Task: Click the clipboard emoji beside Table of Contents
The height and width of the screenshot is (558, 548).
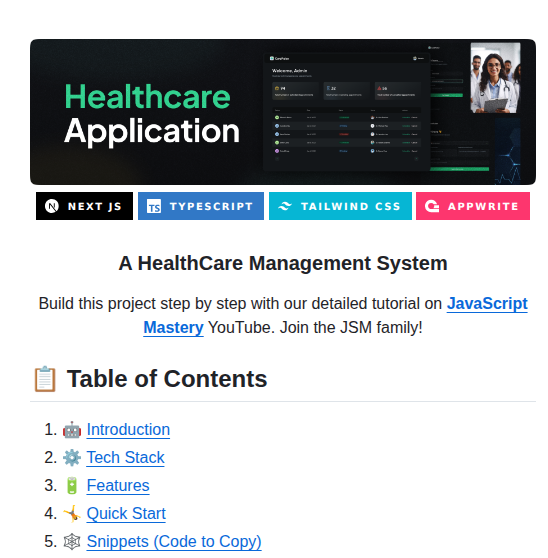Action: point(45,379)
